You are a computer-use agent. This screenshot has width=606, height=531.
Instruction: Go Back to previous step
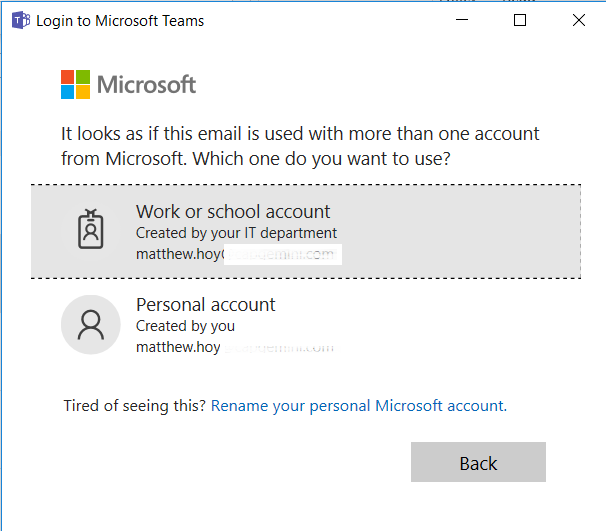[x=478, y=462]
